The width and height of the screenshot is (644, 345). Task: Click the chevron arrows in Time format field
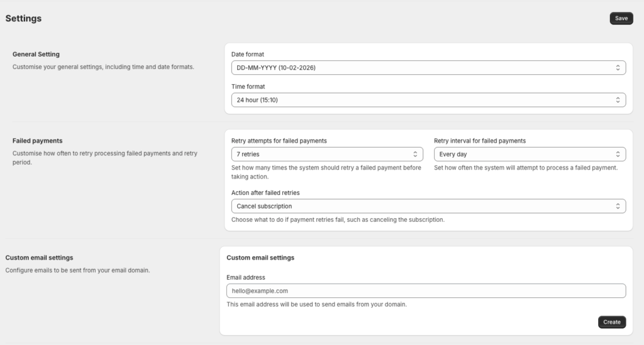[618, 100]
